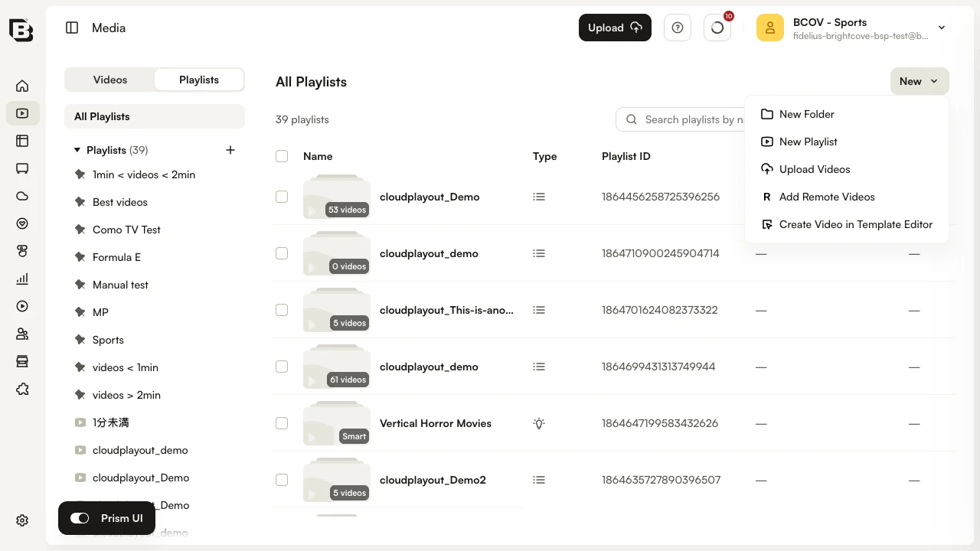Screen dimensions: 980x551
Task: Switch to the Videos tab
Action: coord(110,80)
